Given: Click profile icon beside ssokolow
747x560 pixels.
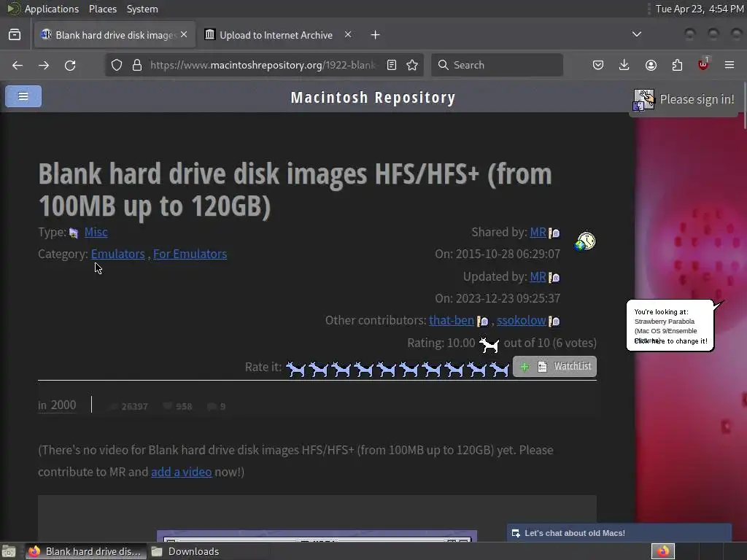Looking at the screenshot, I should [x=554, y=322].
